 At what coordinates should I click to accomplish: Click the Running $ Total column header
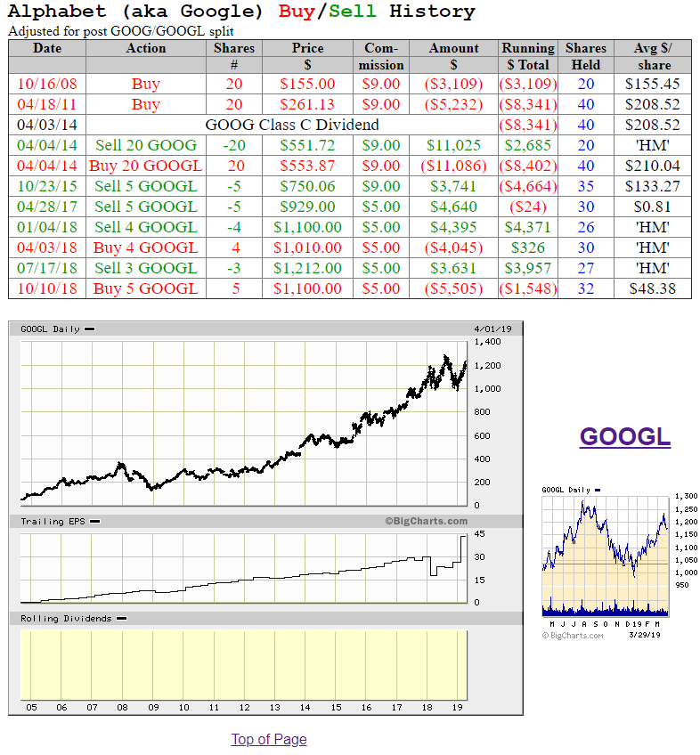pos(528,56)
